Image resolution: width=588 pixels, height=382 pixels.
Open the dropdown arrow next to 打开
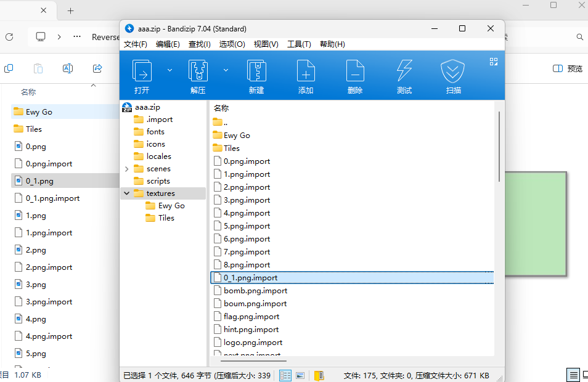pyautogui.click(x=169, y=70)
